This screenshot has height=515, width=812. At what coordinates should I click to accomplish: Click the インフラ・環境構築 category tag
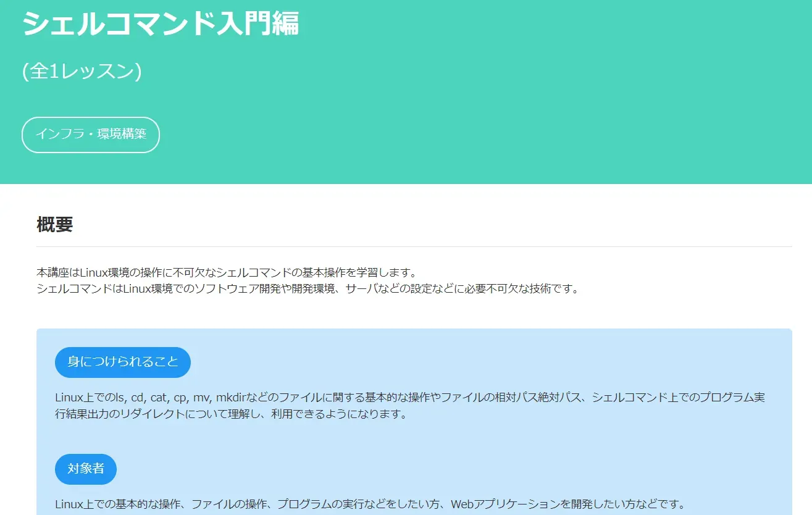[91, 135]
